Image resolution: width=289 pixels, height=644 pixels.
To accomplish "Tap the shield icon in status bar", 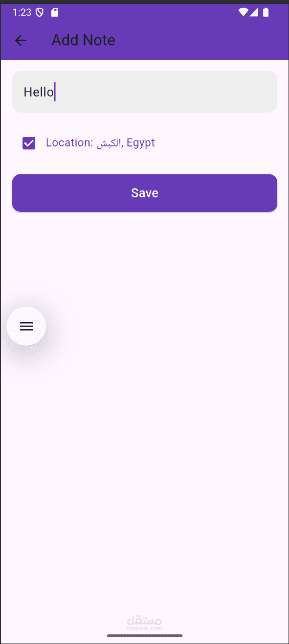I will pos(40,13).
